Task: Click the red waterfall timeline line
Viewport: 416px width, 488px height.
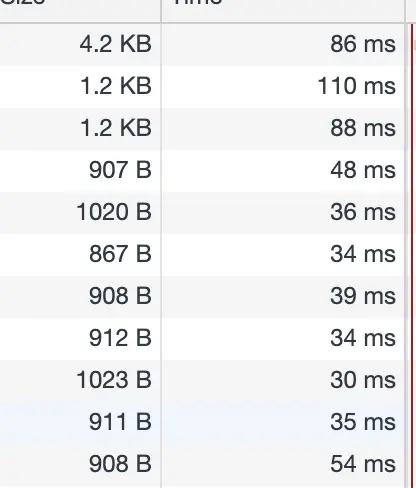Action: click(412, 255)
